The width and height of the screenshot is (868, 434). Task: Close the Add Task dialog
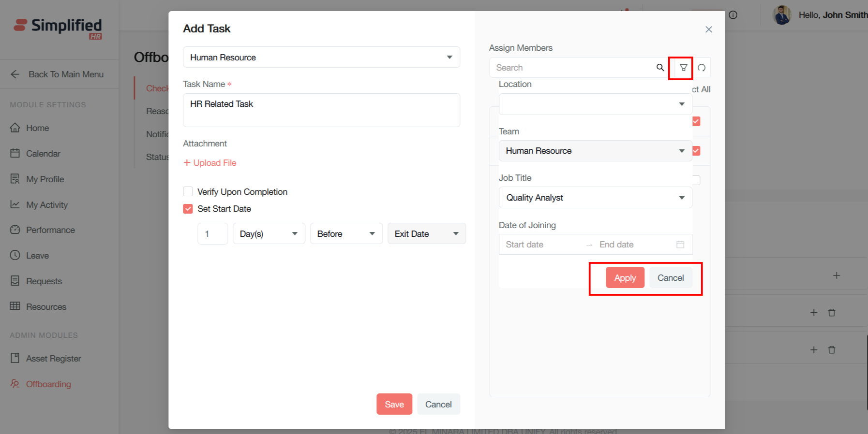coord(708,29)
